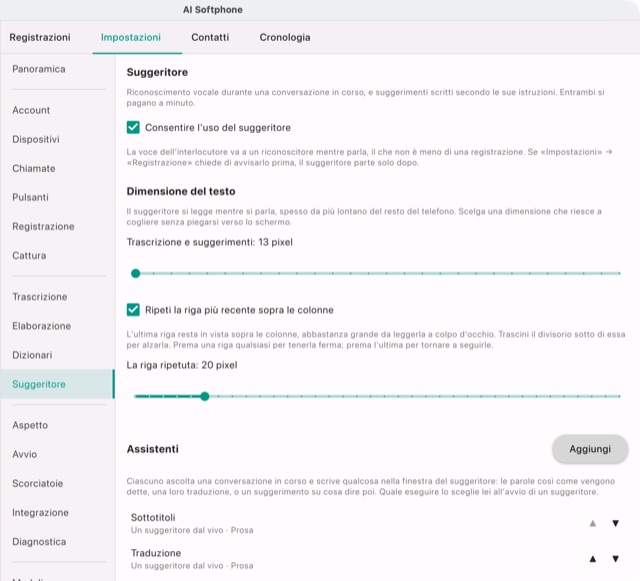Open the Contatti tab

210,37
